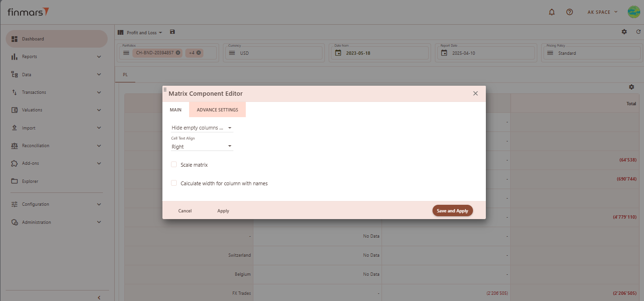Enable the Scale matrix checkbox

(x=174, y=165)
